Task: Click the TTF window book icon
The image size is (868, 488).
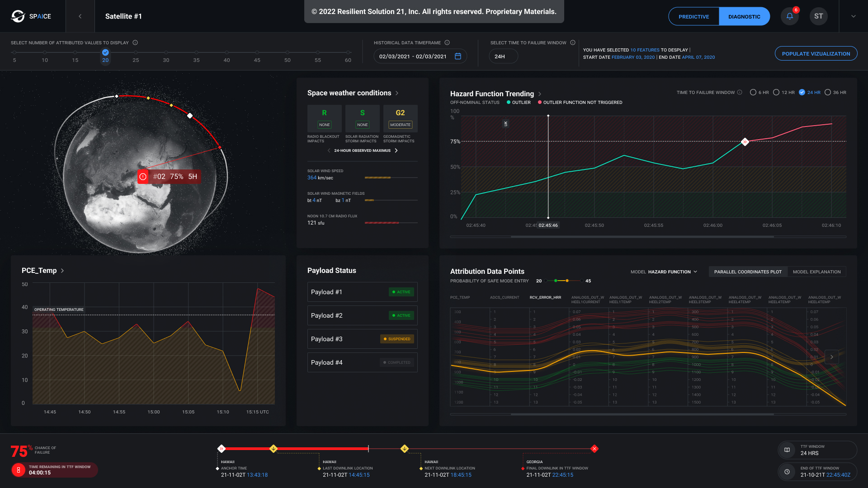Action: coord(787,450)
